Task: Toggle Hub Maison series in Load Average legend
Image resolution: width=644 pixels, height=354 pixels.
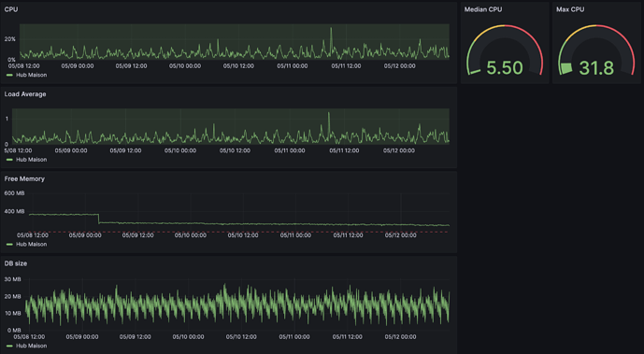Action: (x=31, y=160)
